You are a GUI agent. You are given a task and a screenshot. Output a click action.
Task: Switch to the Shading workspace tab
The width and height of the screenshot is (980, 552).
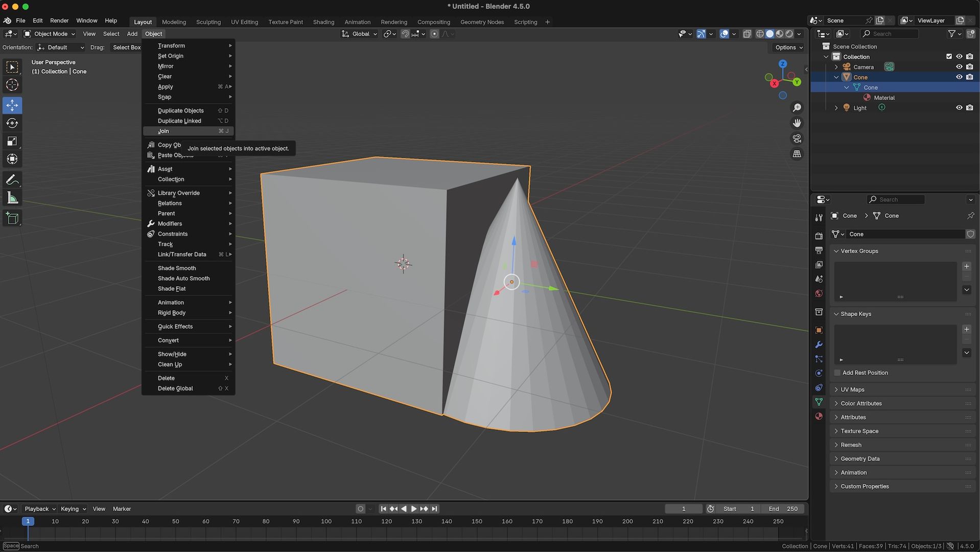click(323, 22)
